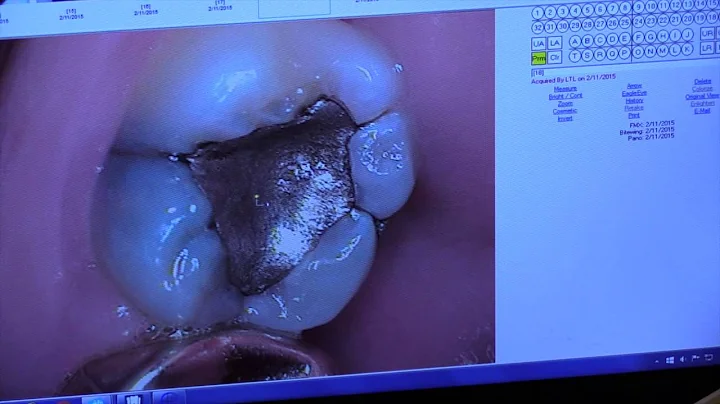Toggle the UR upper right quadrant button
This screenshot has width=720, height=404.
tap(708, 34)
